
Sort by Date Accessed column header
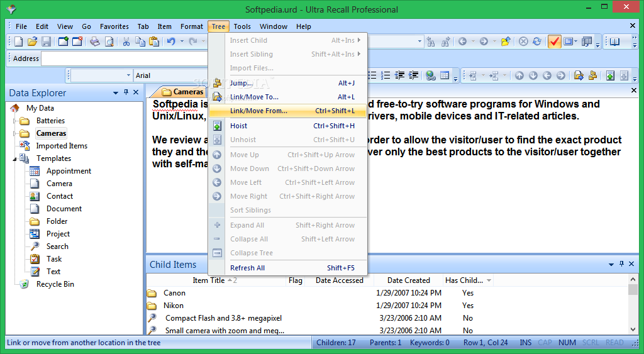point(339,280)
